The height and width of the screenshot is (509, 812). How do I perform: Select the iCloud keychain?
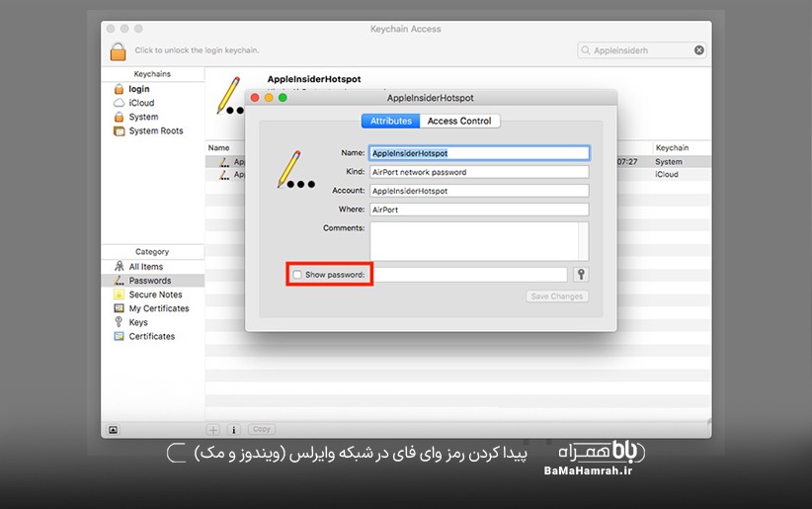141,103
